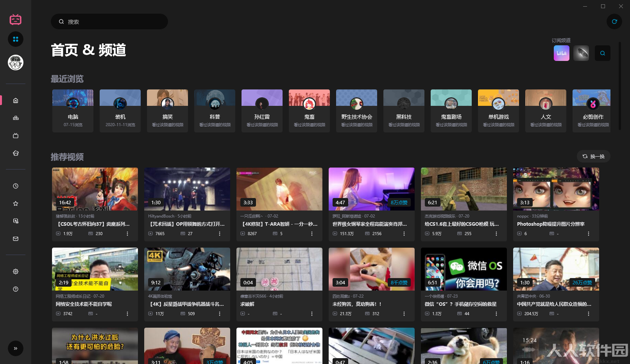
Task: Open more options for Photoshop降噪 video
Action: [589, 234]
